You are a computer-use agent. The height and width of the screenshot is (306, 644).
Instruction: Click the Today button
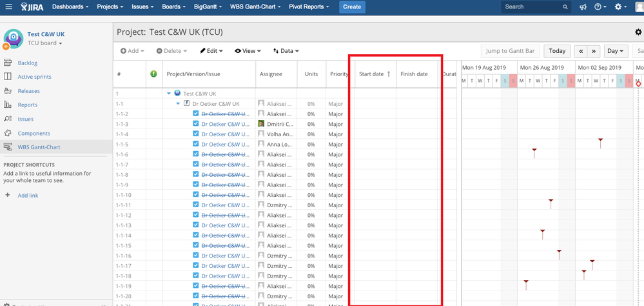coord(557,51)
